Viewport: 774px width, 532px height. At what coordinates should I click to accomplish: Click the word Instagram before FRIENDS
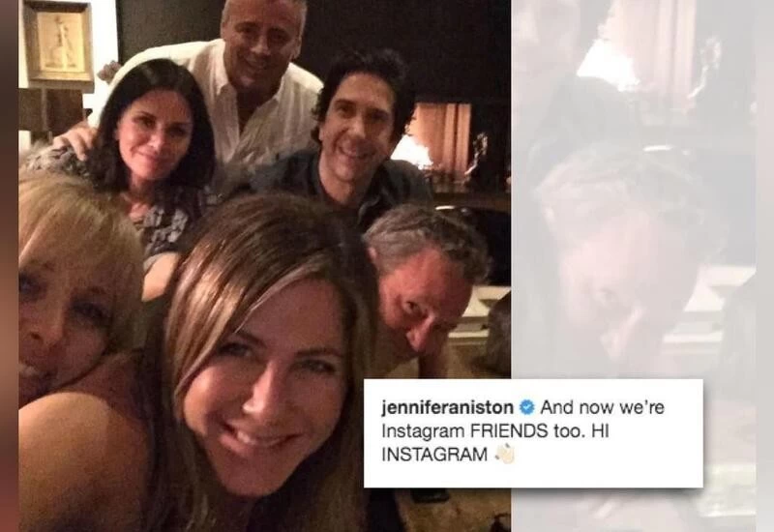click(424, 431)
